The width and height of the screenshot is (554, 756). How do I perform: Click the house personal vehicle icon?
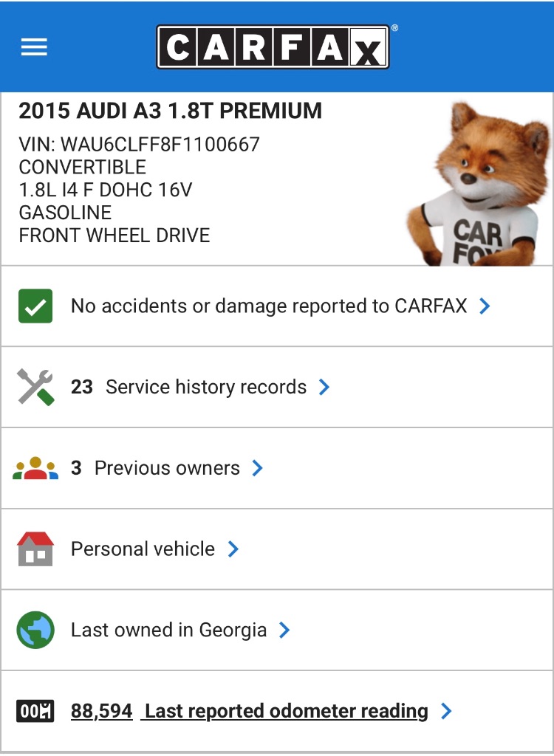click(x=35, y=549)
